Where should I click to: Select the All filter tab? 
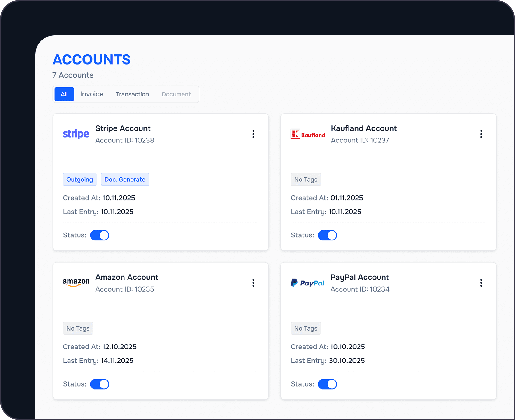coord(64,94)
